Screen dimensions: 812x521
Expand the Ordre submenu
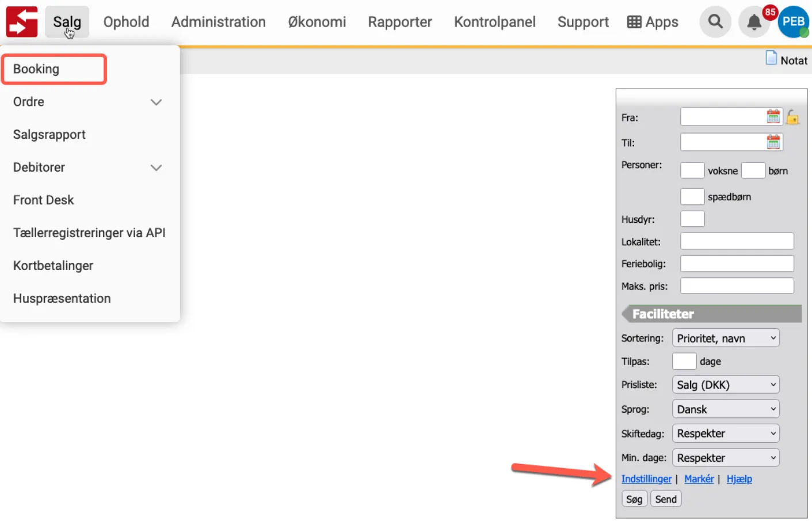click(x=156, y=102)
